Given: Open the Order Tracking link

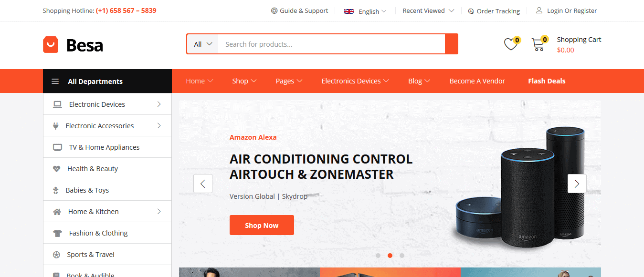Looking at the screenshot, I should (494, 11).
